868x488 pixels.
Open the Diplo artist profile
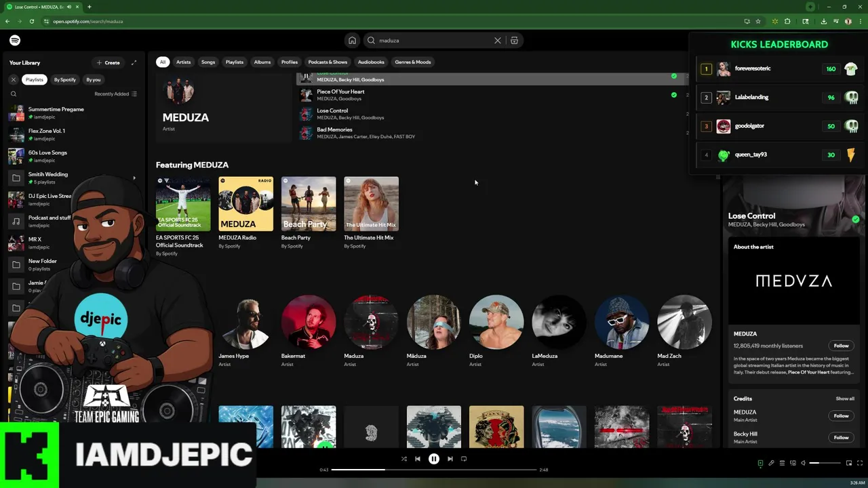pyautogui.click(x=496, y=331)
